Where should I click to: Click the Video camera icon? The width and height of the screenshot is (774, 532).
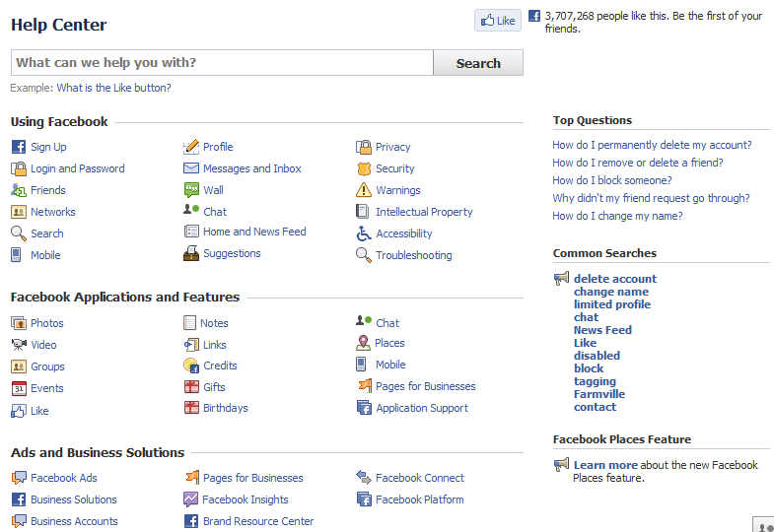tap(18, 345)
